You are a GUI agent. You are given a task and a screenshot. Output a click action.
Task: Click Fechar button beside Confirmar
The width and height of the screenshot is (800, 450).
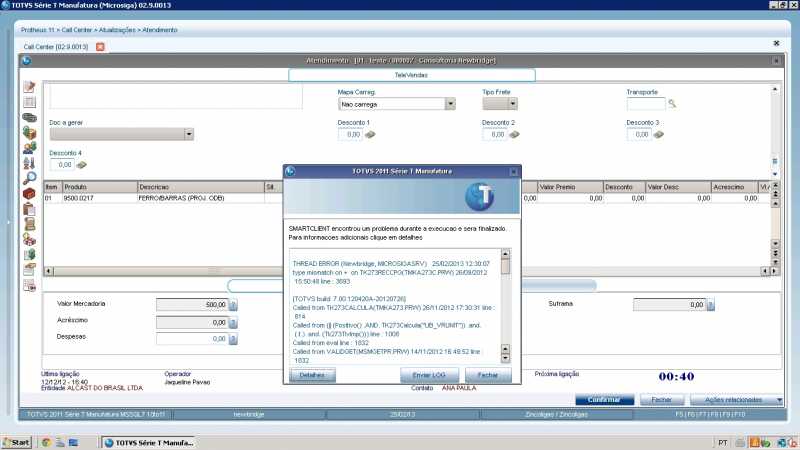[662, 400]
